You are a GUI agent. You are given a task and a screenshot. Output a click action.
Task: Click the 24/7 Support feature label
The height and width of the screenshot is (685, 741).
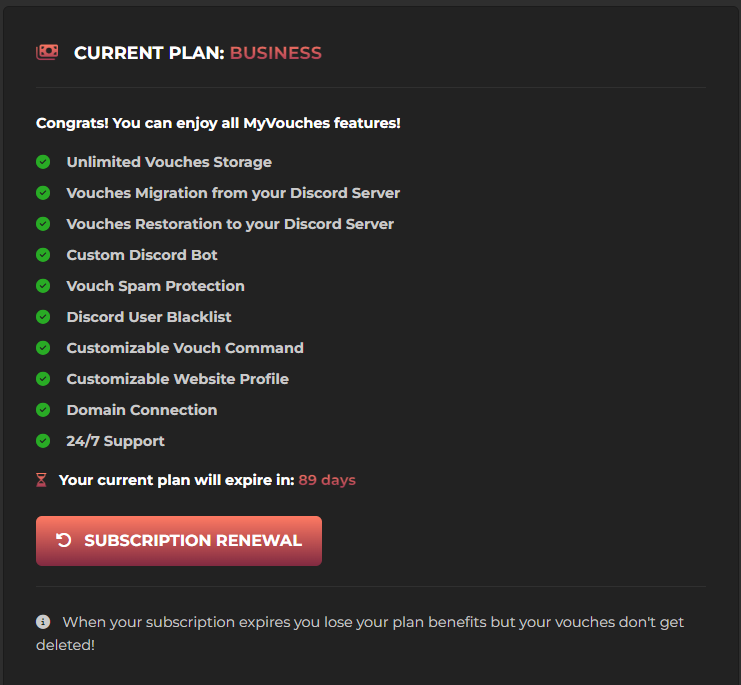coord(116,441)
